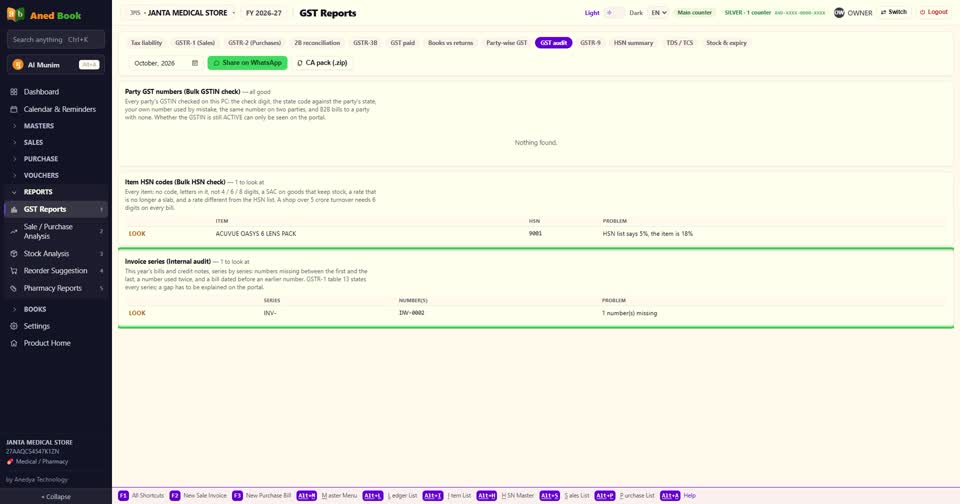Click F1 All Shortcuts
The width and height of the screenshot is (960, 504).
coord(141,495)
